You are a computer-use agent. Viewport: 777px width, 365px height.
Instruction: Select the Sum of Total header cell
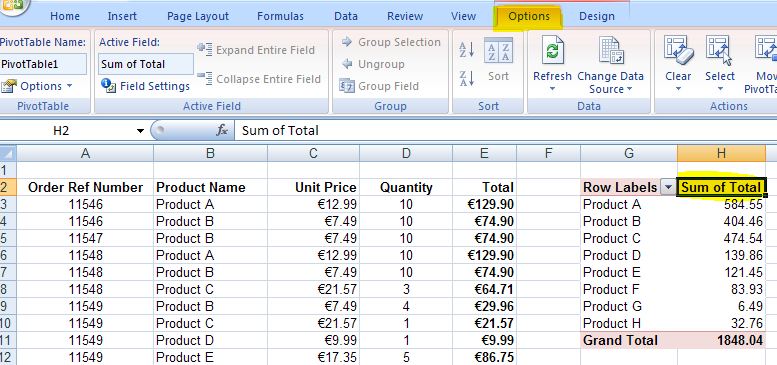(x=721, y=187)
